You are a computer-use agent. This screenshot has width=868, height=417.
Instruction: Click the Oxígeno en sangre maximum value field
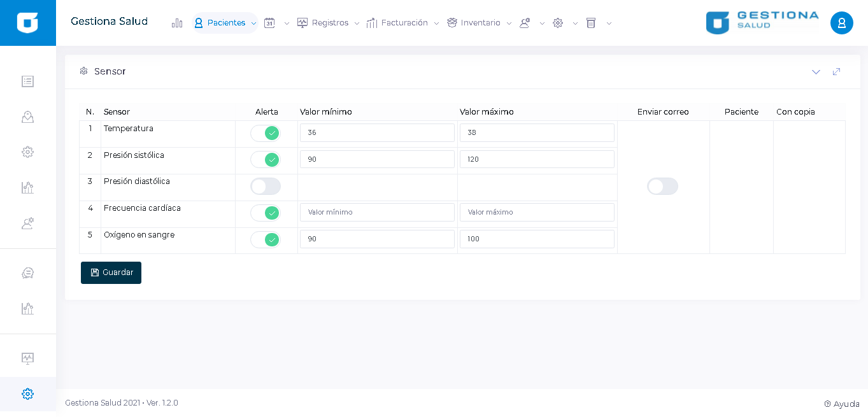click(x=536, y=239)
